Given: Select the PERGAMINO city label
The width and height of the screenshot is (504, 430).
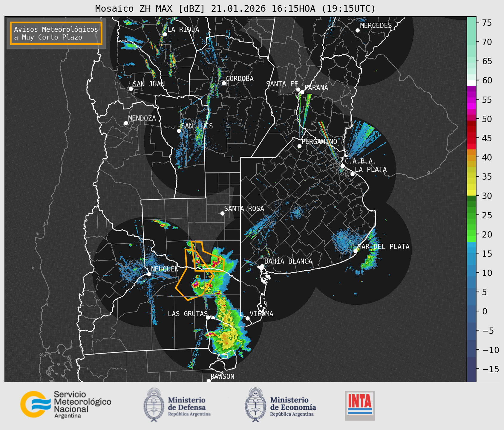Looking at the screenshot, I should [319, 141].
